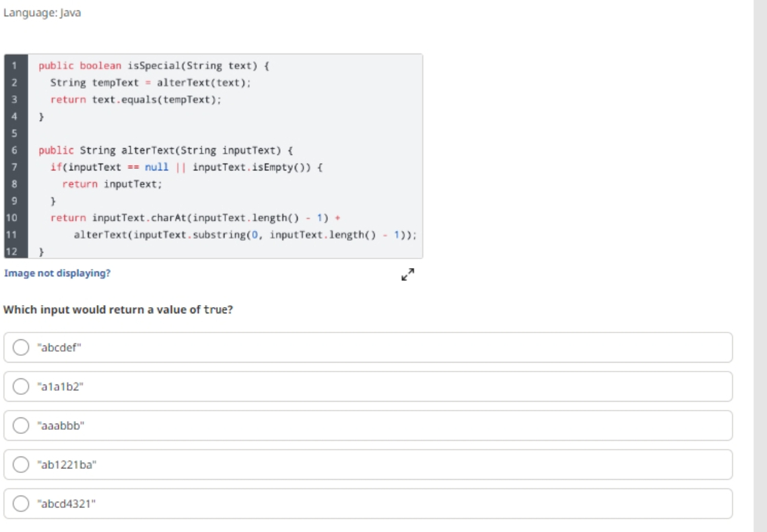Expand the code image to full size
767x532 pixels.
click(408, 274)
